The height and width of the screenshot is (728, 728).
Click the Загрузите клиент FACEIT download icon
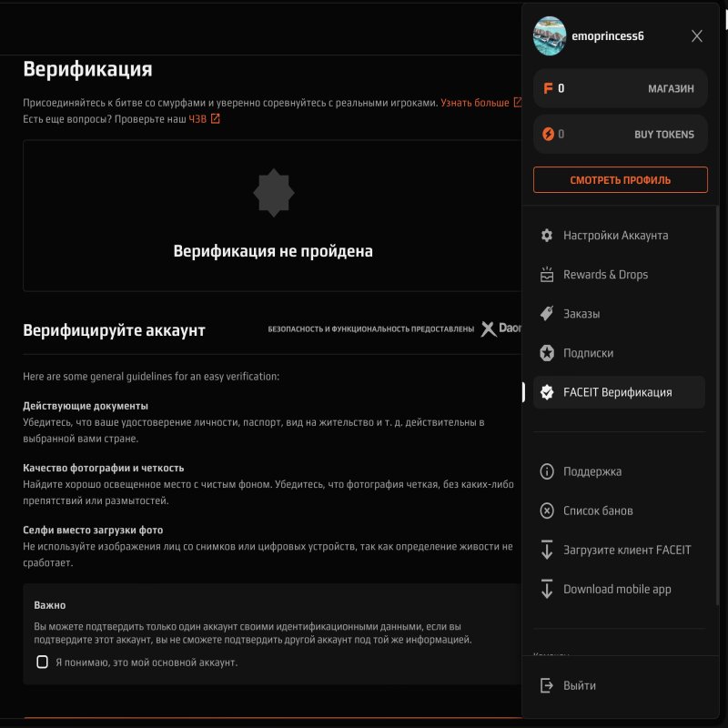click(x=546, y=550)
